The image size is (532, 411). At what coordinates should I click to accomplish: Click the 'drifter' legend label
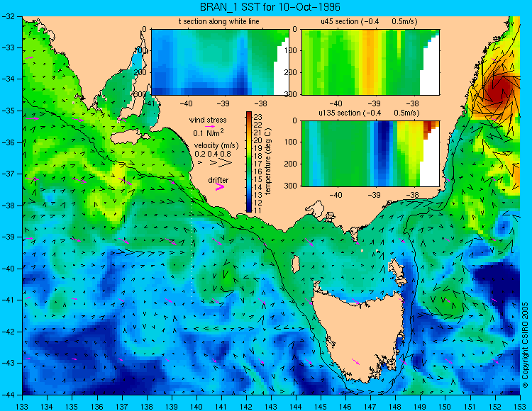[x=218, y=180]
